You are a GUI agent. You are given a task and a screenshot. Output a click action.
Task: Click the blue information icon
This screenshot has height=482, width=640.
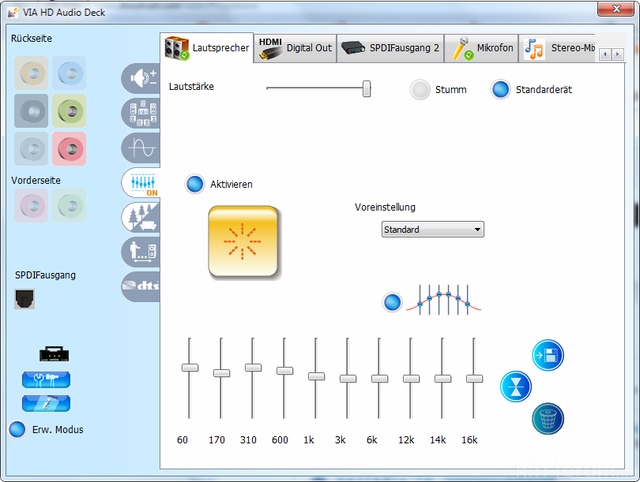pyautogui.click(x=46, y=403)
